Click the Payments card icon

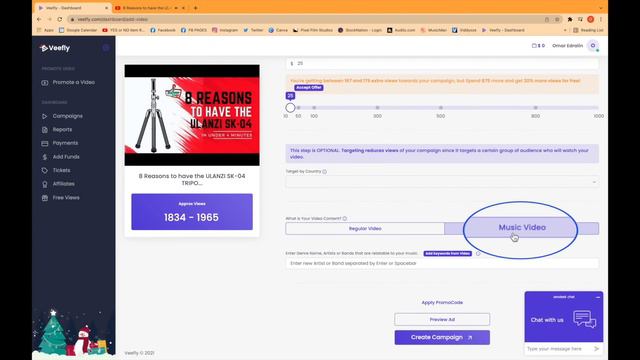click(x=44, y=143)
